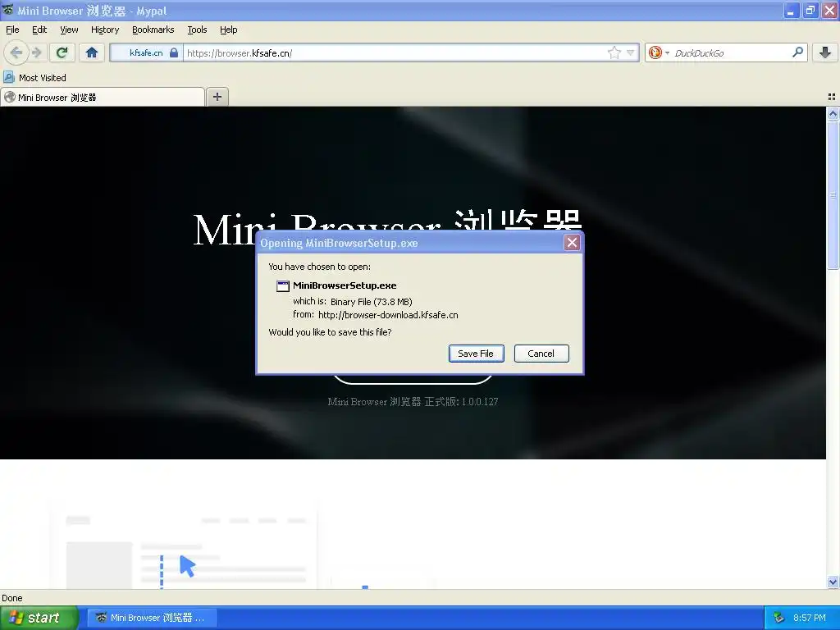
Task: Go forward using the forward arrow
Action: point(36,52)
